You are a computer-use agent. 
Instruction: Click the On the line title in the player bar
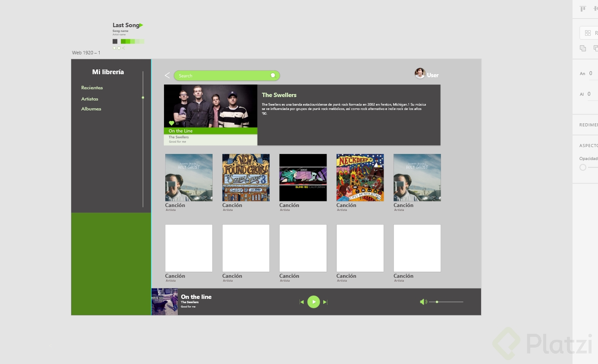point(196,297)
